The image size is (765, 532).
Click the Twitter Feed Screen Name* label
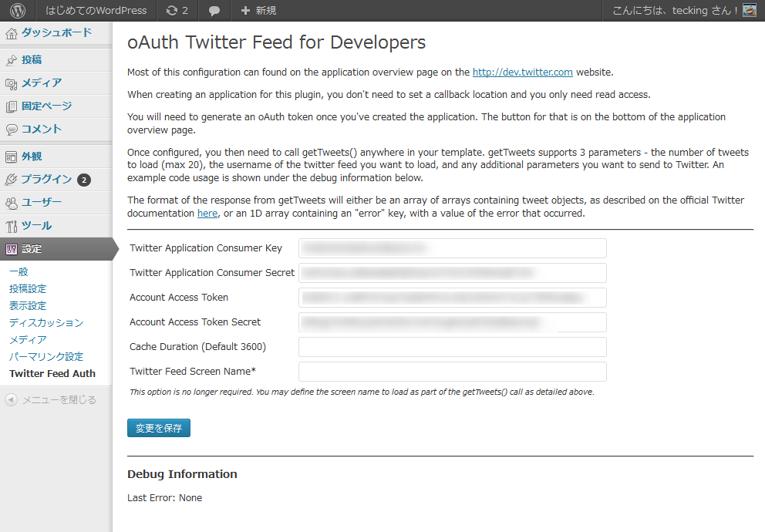pos(193,371)
